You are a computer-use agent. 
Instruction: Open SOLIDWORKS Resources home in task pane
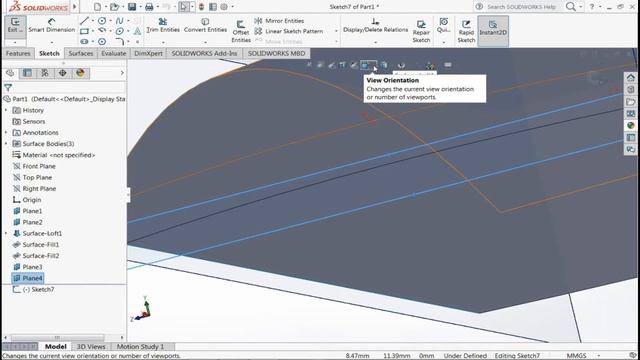(x=631, y=78)
